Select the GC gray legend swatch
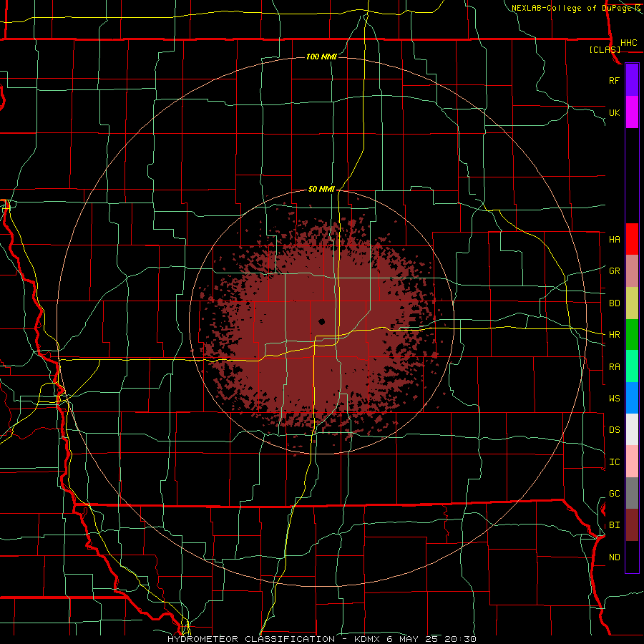The width and height of the screenshot is (644, 644). [632, 493]
